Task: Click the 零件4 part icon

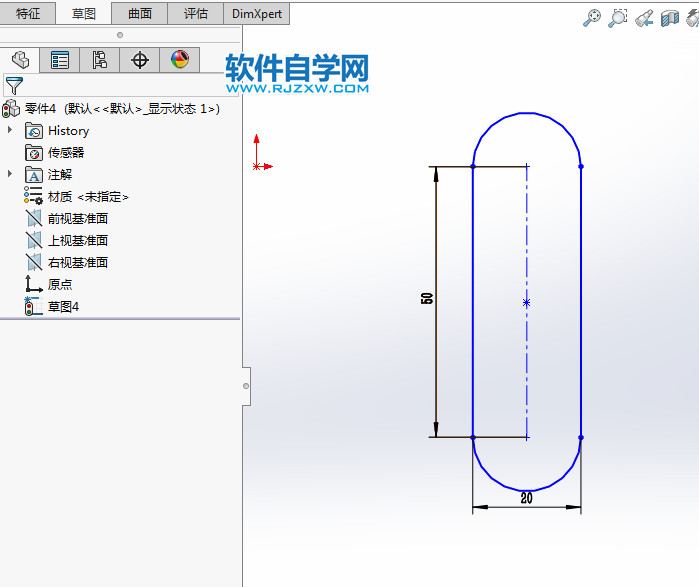Action: (x=11, y=108)
